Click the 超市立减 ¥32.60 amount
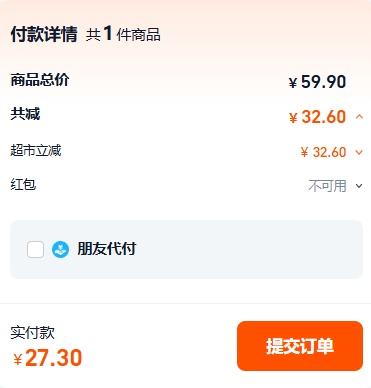Screen dimensions: 371x388 [x=323, y=152]
